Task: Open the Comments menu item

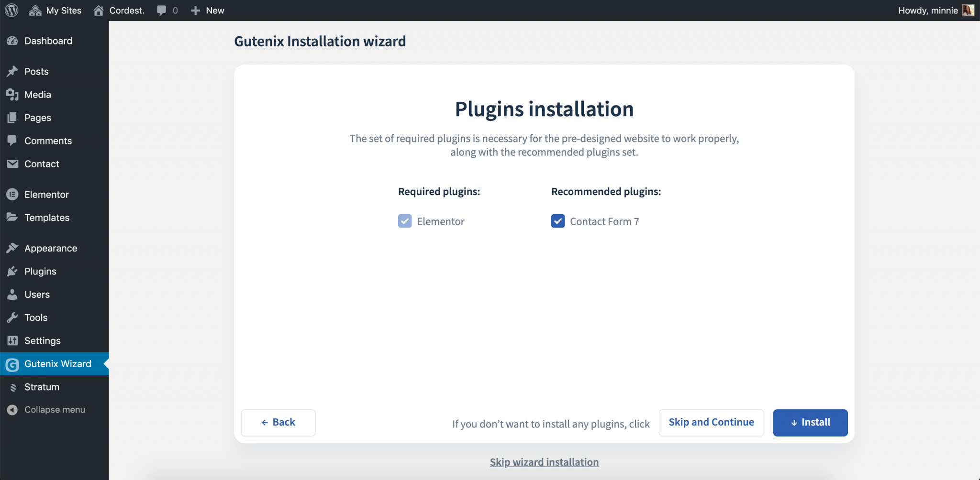Action: coord(55,141)
